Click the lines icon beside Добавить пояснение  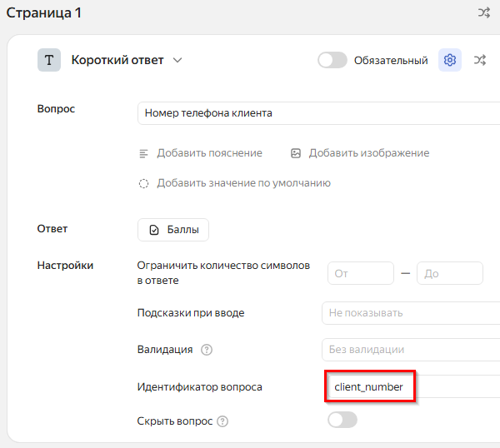[x=143, y=153]
